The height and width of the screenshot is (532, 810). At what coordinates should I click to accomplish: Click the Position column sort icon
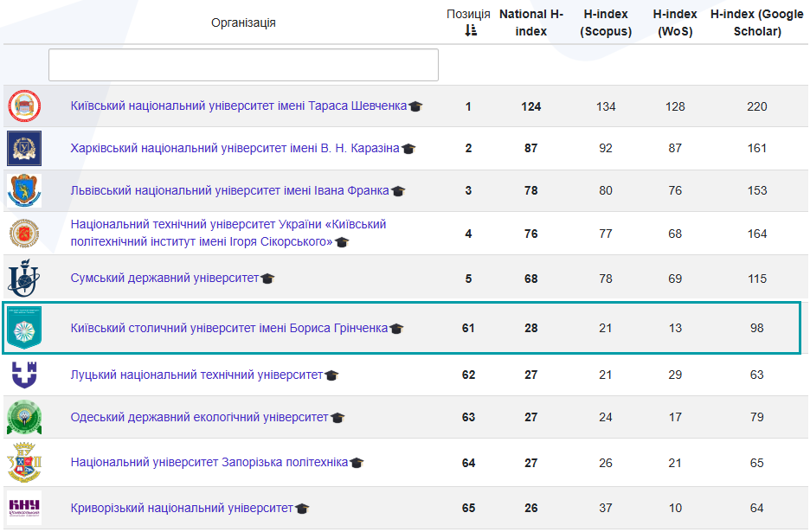[471, 31]
